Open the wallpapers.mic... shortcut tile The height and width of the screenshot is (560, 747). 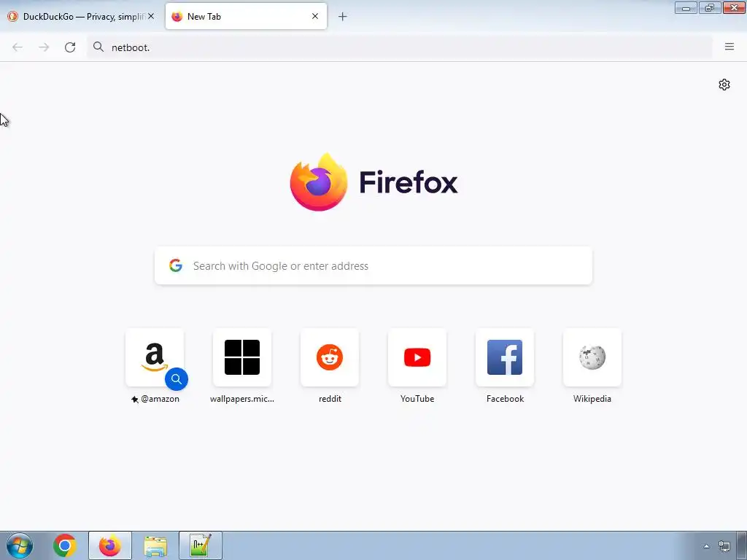[x=242, y=357]
